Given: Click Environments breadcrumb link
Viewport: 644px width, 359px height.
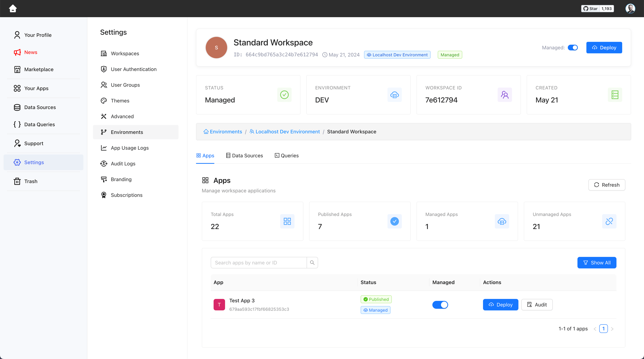Looking at the screenshot, I should coord(223,132).
